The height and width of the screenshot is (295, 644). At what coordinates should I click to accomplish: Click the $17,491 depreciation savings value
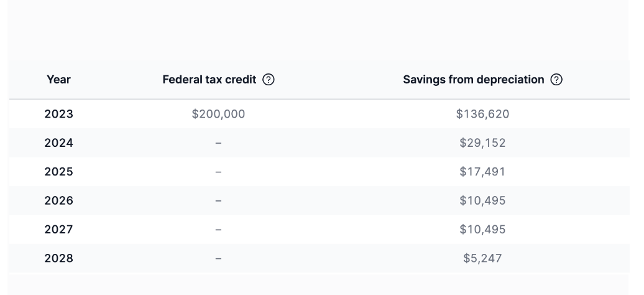point(482,172)
